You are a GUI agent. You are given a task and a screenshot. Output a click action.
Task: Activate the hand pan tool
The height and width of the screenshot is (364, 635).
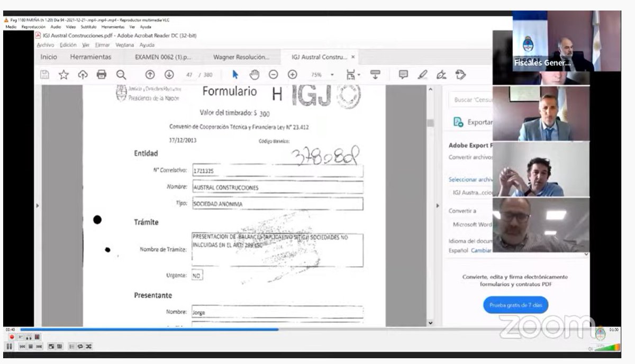click(255, 75)
